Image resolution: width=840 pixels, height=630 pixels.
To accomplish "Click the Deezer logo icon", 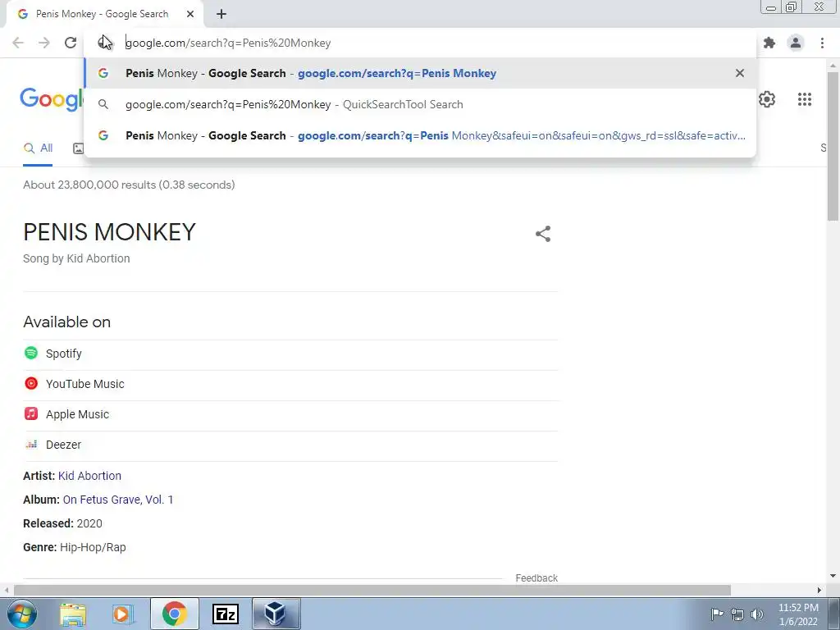I will 31,444.
